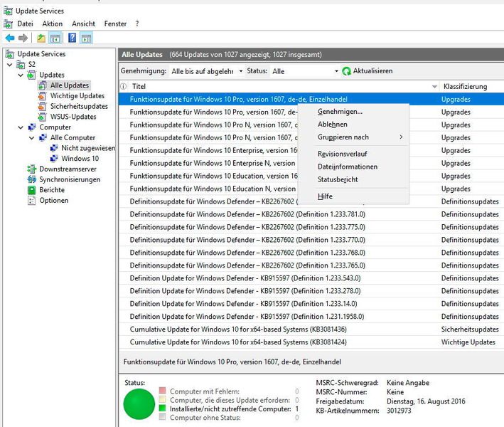Select Definition 1.233.765.0 Defender update row
Image resolution: width=504 pixels, height=427 pixels.
tap(311, 265)
